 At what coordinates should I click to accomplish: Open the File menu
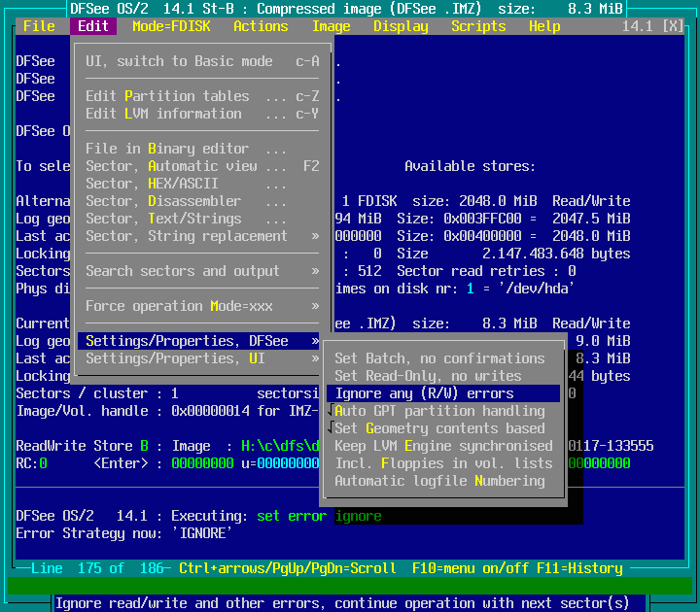pos(39,26)
